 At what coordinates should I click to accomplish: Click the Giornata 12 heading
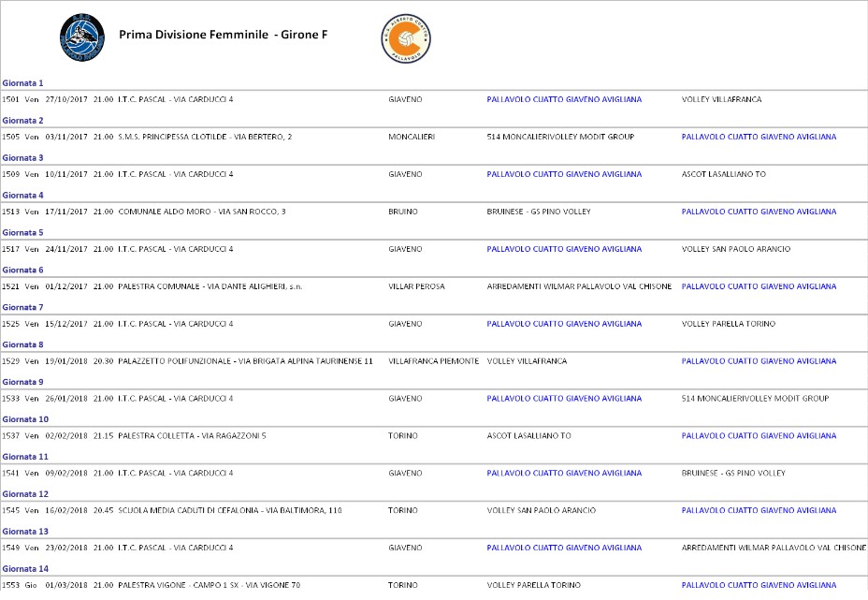25,494
